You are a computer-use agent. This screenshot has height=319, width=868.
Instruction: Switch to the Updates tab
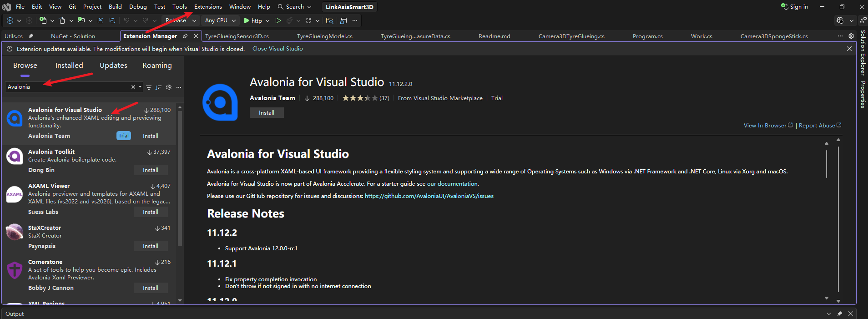coord(113,66)
